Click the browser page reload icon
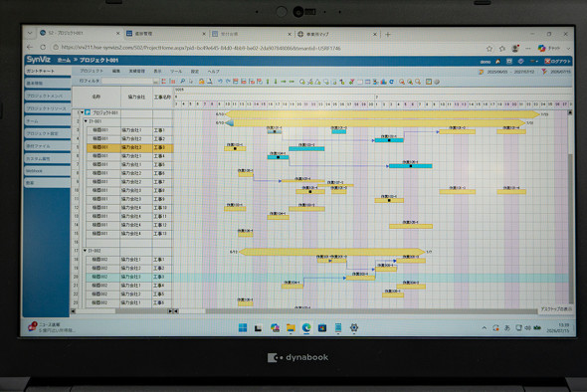 click(x=43, y=48)
